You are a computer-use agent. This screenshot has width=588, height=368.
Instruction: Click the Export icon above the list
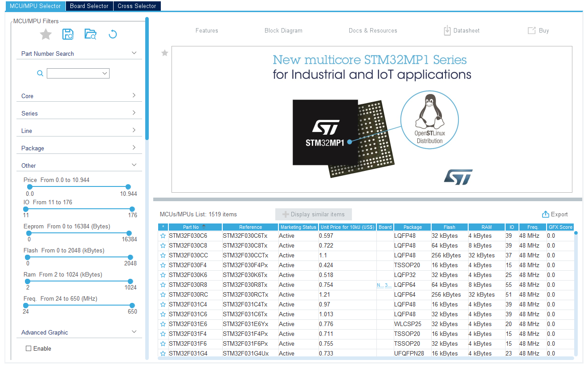coord(545,214)
